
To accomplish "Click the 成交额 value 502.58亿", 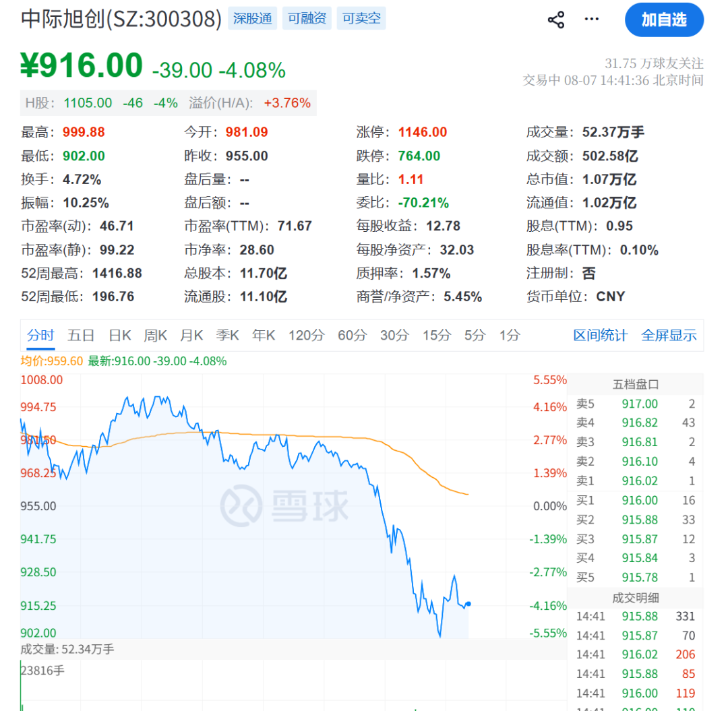I will tap(610, 156).
